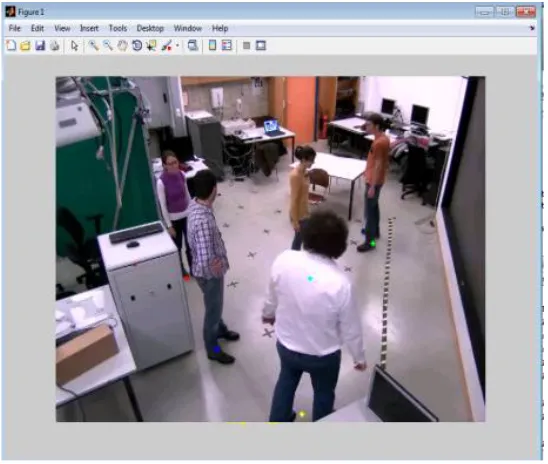Expand the Brush color dropdown arrow
548x464 pixels.
[x=178, y=45]
